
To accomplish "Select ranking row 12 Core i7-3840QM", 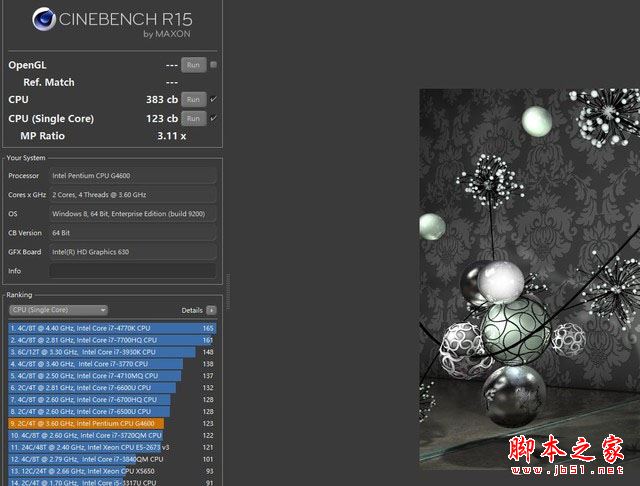I will coord(112,459).
